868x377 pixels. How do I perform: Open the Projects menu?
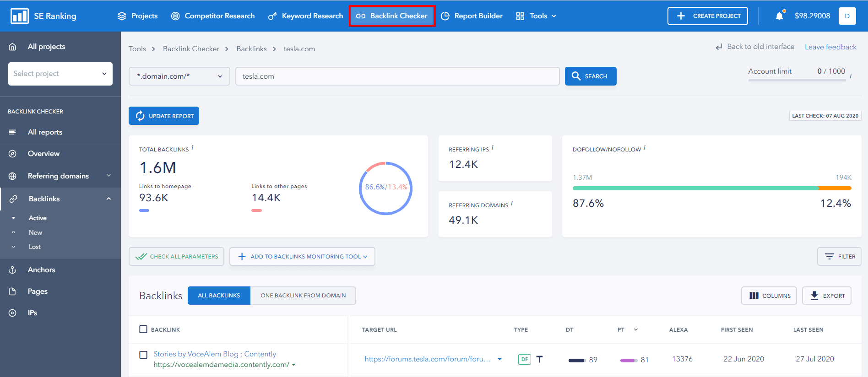pyautogui.click(x=137, y=16)
